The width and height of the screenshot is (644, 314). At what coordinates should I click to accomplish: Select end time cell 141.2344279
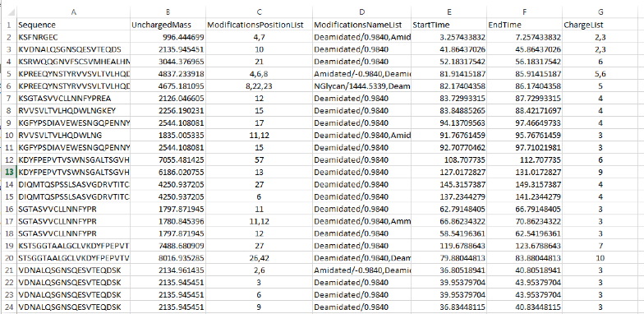(x=524, y=197)
